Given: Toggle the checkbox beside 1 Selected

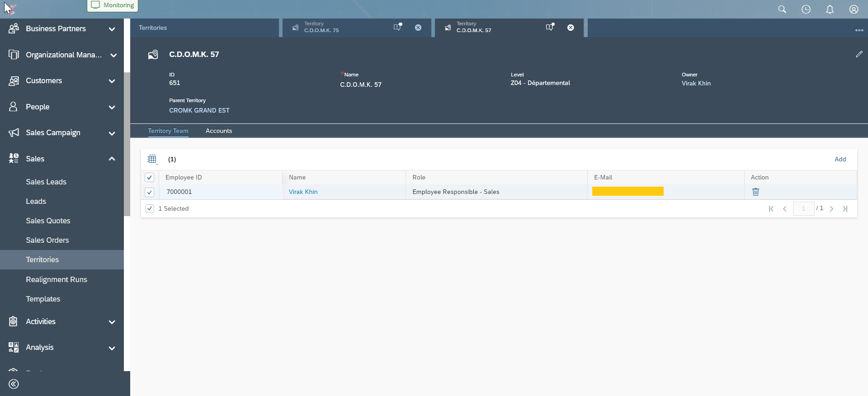Looking at the screenshot, I should (150, 209).
